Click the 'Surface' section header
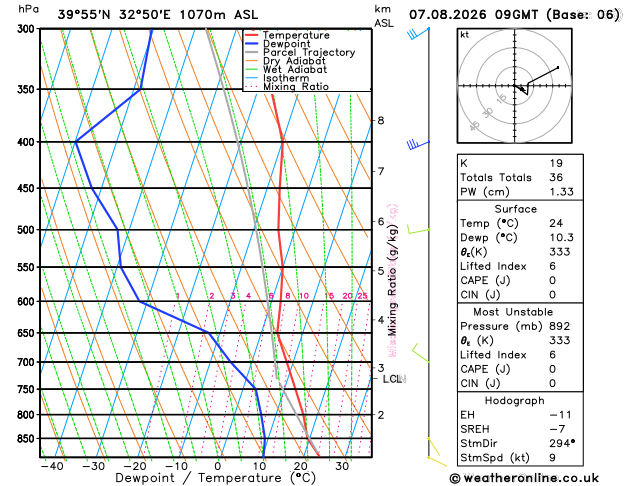 point(515,209)
